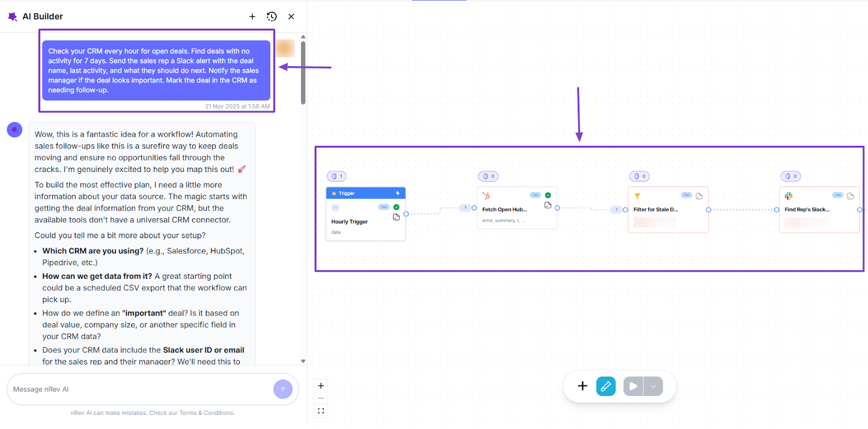Click the green check on Fetch Open Hub node
Image resolution: width=868 pixels, height=429 pixels.
(548, 195)
